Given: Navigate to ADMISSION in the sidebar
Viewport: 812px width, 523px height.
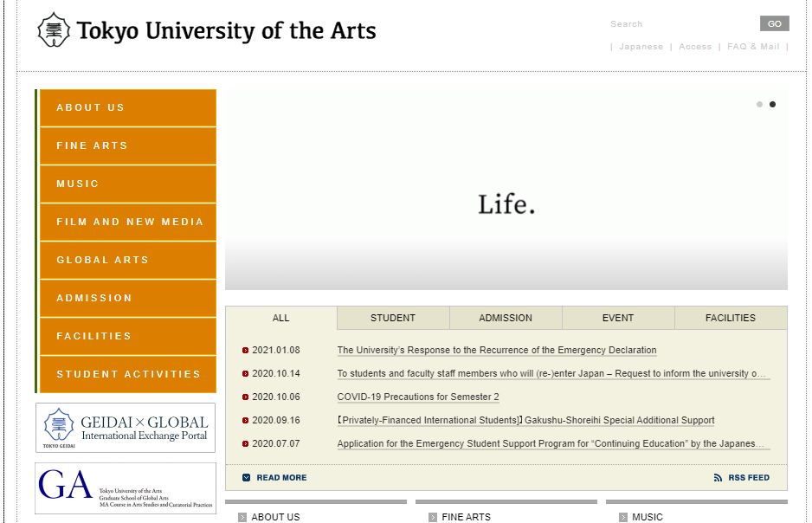Looking at the screenshot, I should 128,298.
